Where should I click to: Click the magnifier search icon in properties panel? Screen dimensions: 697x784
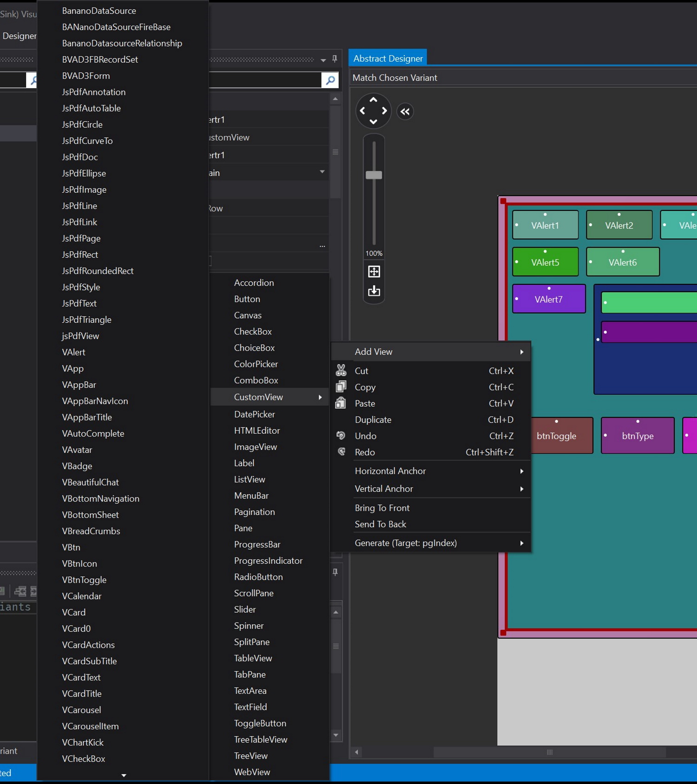click(330, 80)
